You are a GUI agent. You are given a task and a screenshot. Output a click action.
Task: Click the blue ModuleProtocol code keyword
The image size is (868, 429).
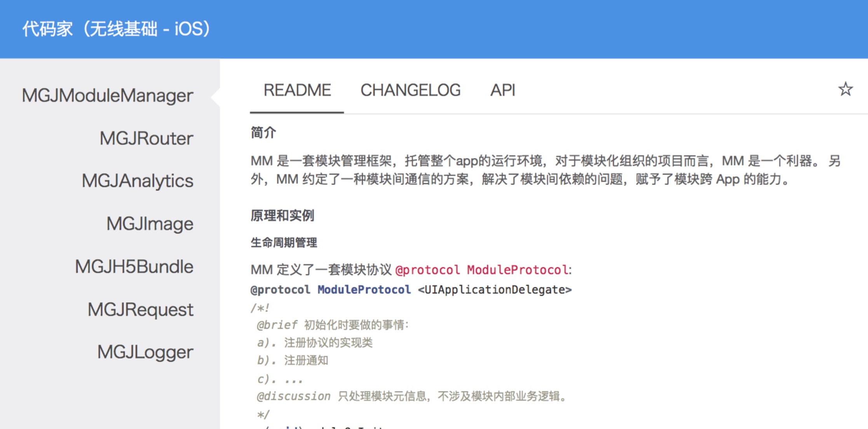(364, 290)
